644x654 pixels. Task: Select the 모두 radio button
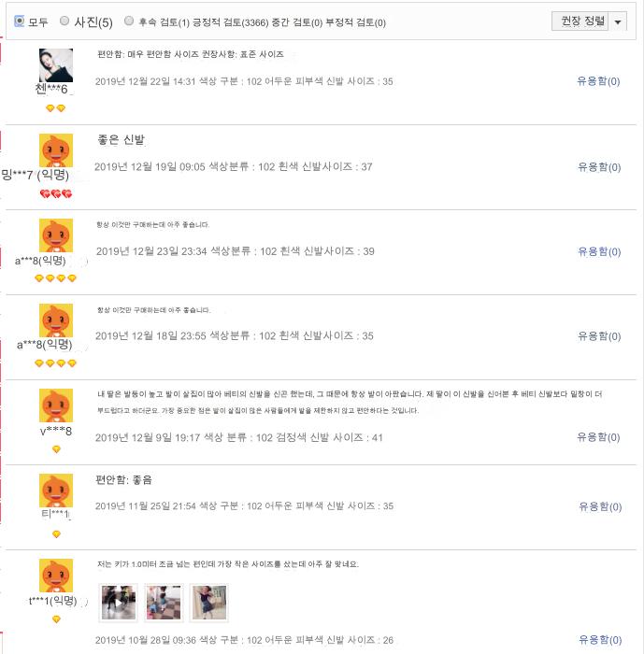(x=20, y=21)
